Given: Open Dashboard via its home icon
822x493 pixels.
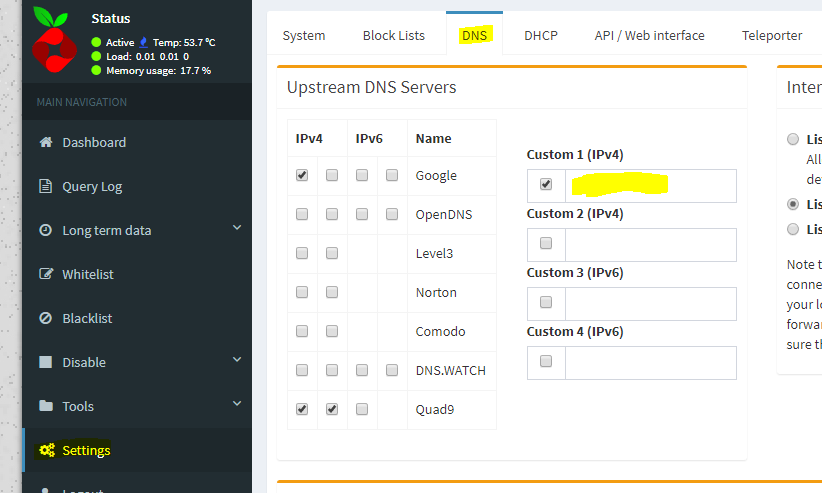Looking at the screenshot, I should (46, 142).
